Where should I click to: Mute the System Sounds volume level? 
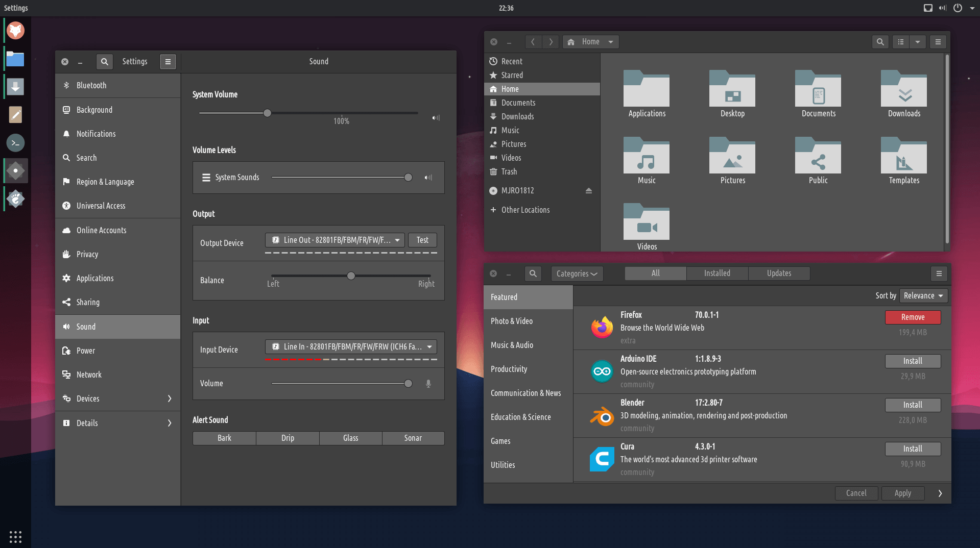point(428,178)
